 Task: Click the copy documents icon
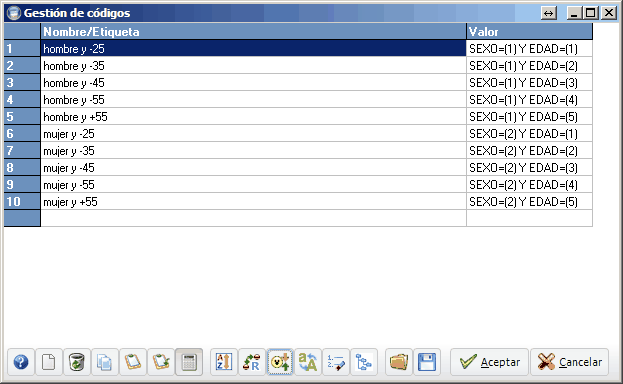coord(104,362)
